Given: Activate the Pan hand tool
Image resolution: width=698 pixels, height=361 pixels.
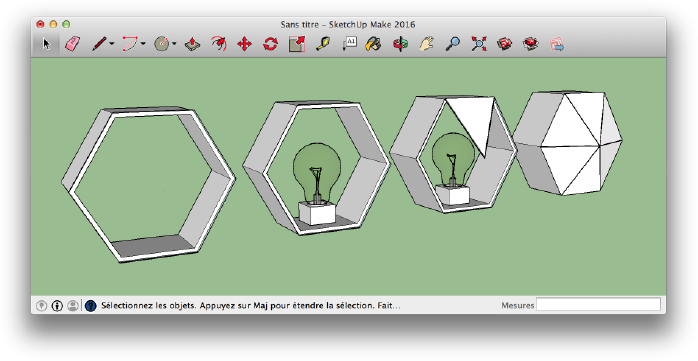Looking at the screenshot, I should pos(426,44).
